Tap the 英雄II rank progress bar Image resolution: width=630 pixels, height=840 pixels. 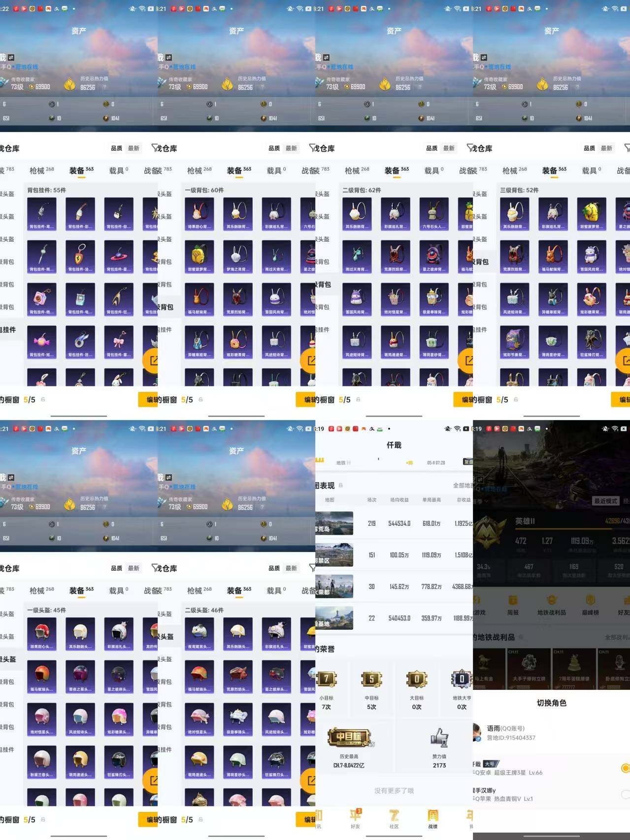point(571,528)
